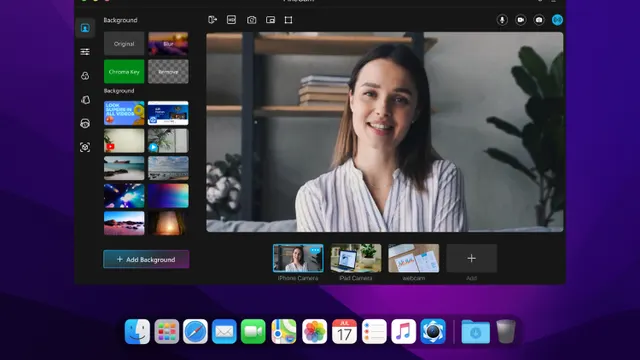Open FaceTime from the dock

(x=253, y=331)
